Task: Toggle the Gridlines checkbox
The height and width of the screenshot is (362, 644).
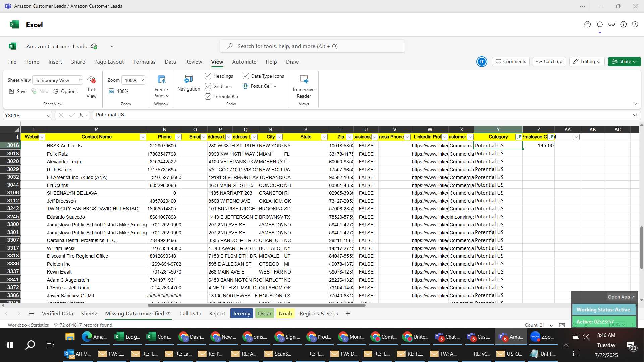Action: click(208, 86)
